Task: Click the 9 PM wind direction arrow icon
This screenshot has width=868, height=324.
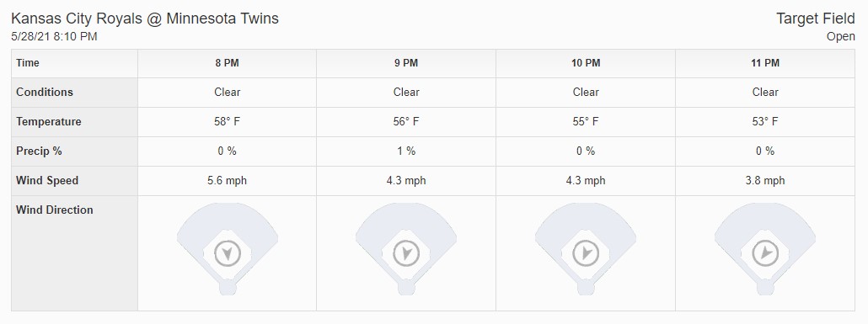Action: coord(406,253)
